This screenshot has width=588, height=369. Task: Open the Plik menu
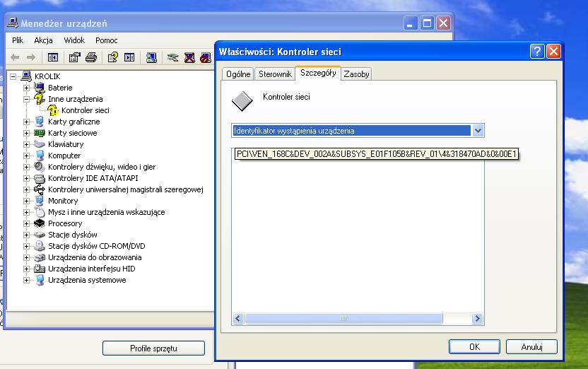pyautogui.click(x=18, y=40)
